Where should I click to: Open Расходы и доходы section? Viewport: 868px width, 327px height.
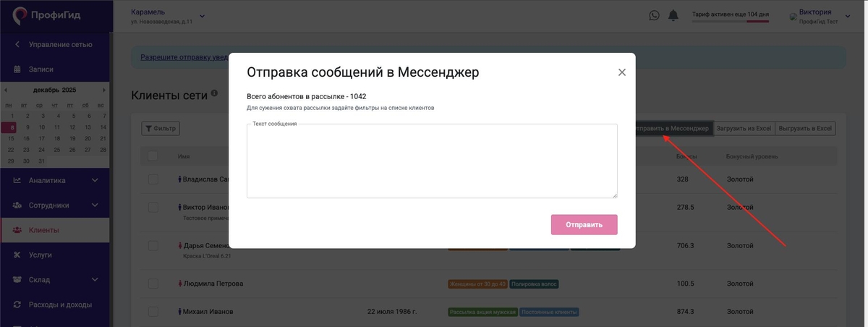coord(60,305)
